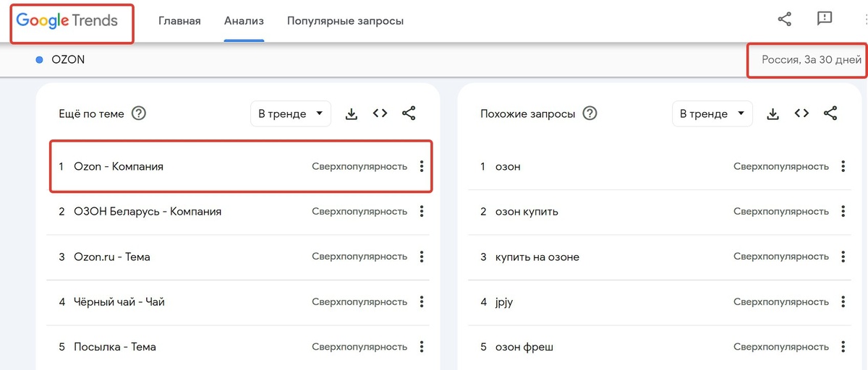868x370 pixels.
Task: Open the Популярные запросы tab
Action: 345,21
